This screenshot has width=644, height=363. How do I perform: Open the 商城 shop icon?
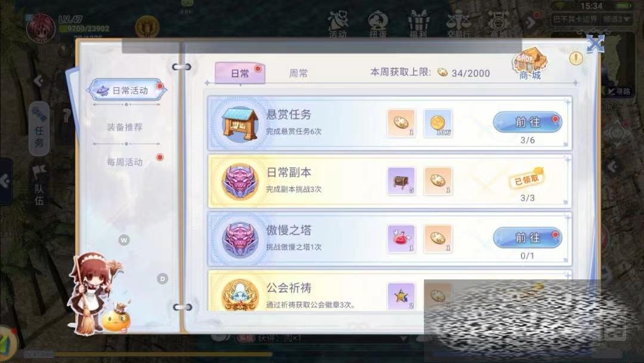pos(530,63)
